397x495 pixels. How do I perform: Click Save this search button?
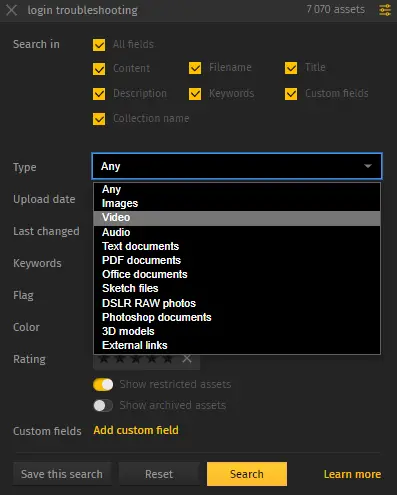click(x=62, y=474)
